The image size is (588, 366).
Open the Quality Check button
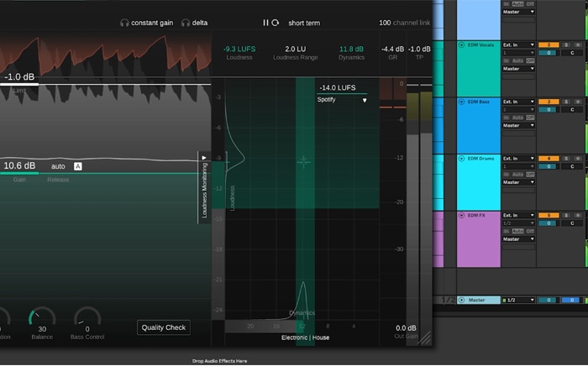164,327
